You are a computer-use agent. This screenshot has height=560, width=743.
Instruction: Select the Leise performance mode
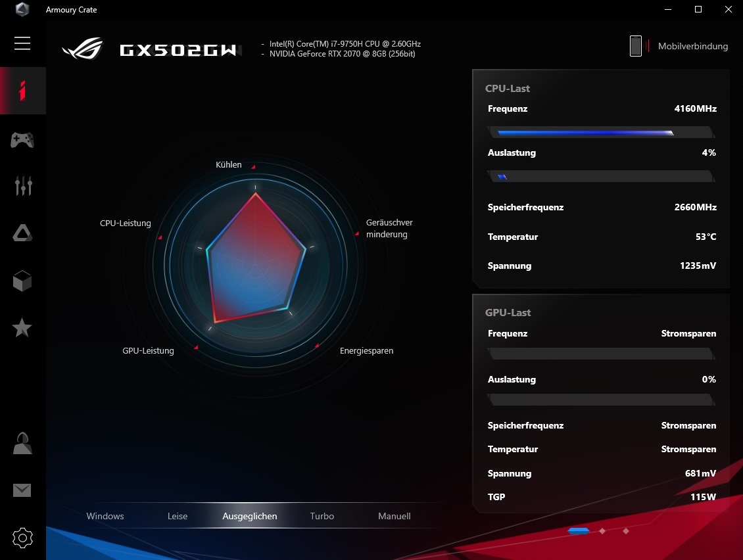click(178, 516)
